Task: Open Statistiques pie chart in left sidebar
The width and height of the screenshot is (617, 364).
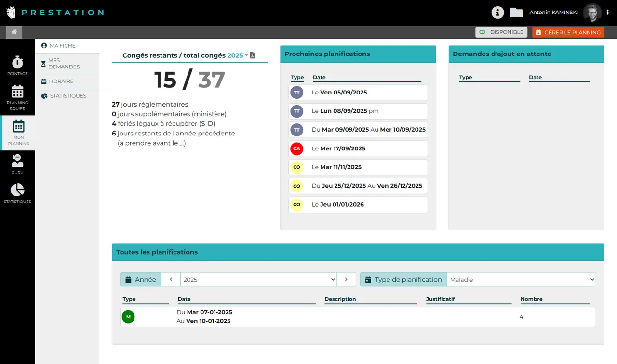Action: (17, 193)
